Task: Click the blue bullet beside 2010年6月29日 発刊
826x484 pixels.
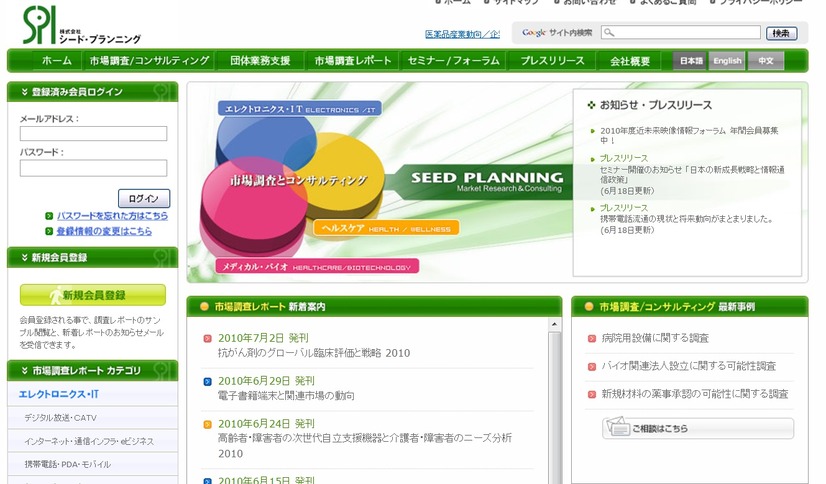Action: (x=208, y=381)
